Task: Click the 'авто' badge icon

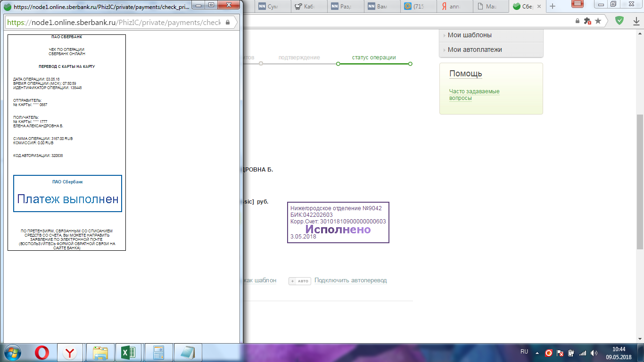Action: (x=300, y=281)
